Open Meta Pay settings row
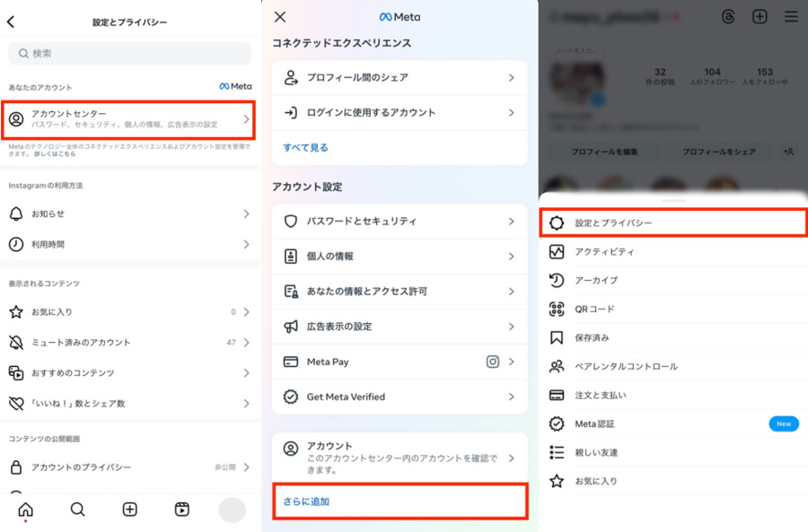 point(400,362)
